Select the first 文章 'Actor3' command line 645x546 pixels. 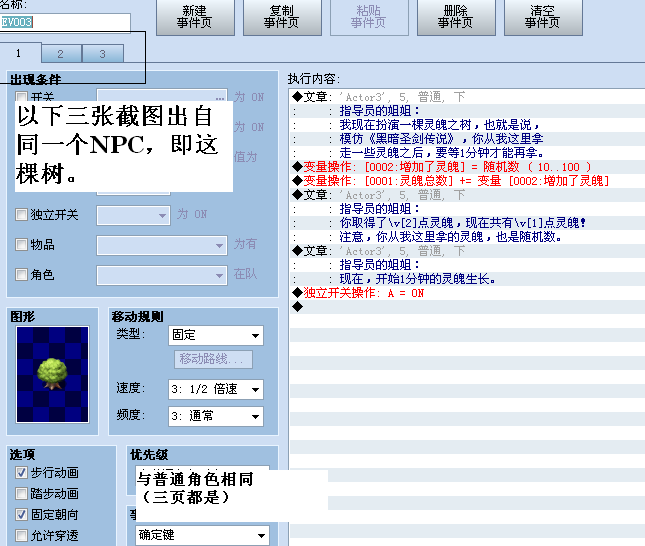[467, 97]
